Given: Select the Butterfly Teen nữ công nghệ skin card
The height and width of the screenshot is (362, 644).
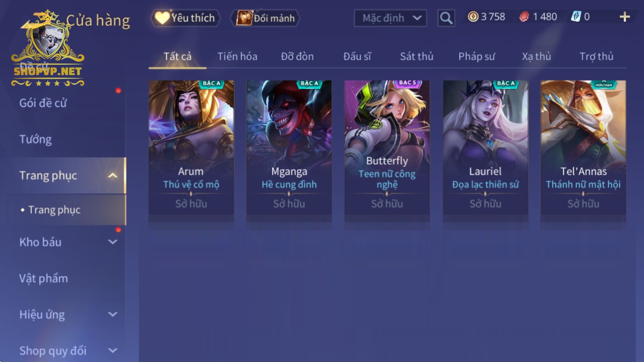Looking at the screenshot, I should coord(387,147).
